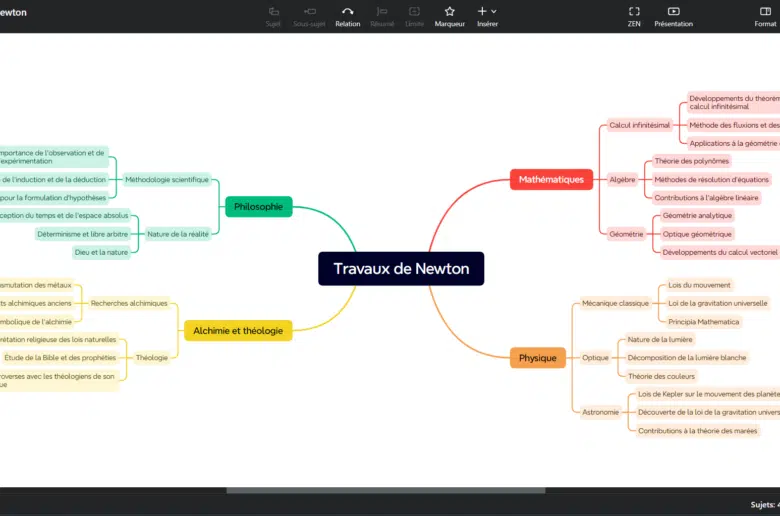780x516 pixels.
Task: Toggle the Format panel
Action: (765, 15)
